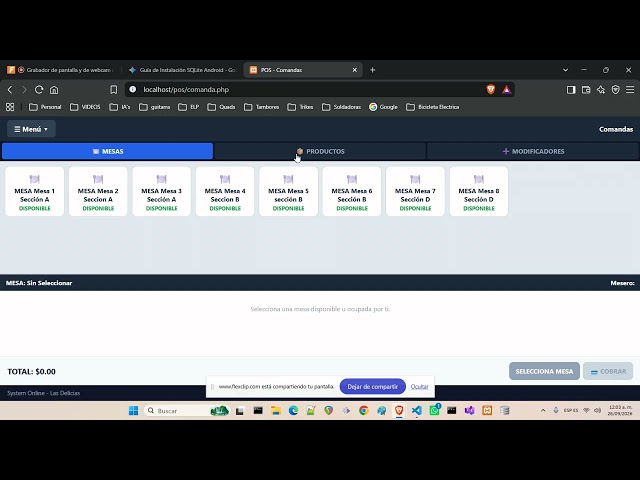The width and height of the screenshot is (640, 480).
Task: Open a new browser tab
Action: (x=372, y=70)
